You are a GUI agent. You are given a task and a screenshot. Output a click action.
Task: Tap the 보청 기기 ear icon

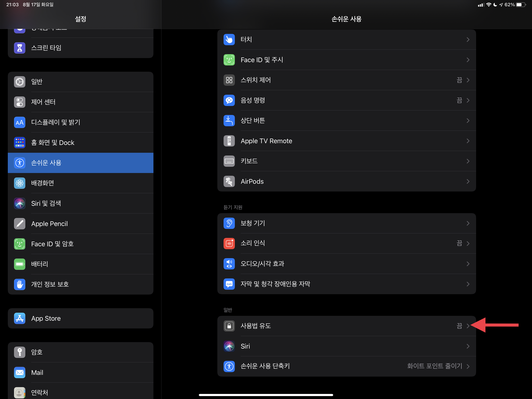229,223
